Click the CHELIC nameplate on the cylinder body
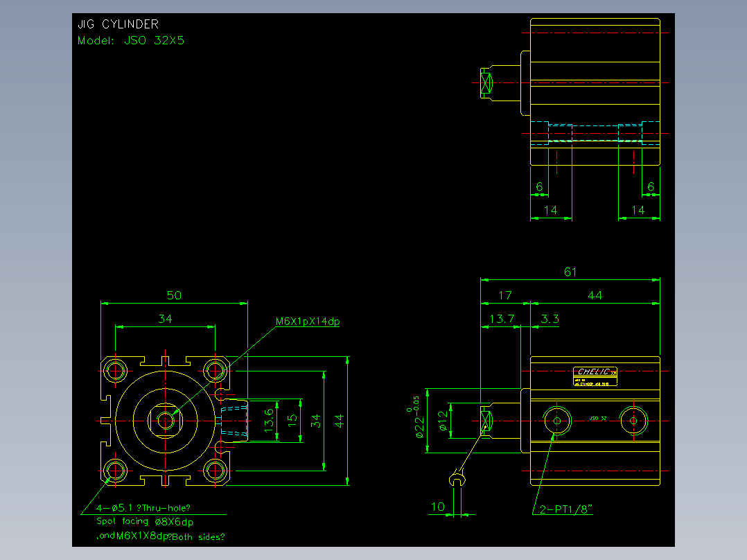The height and width of the screenshot is (560, 747). click(595, 376)
